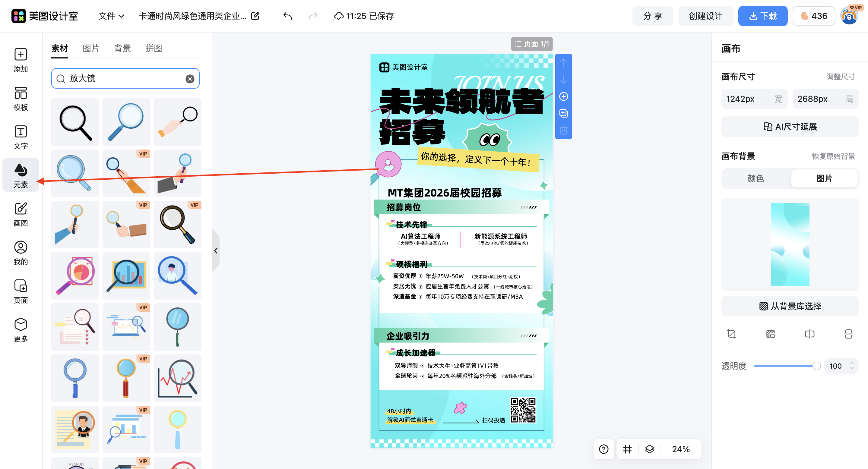Toggle the canvas grid icon at bottom right
868x469 pixels.
627,449
